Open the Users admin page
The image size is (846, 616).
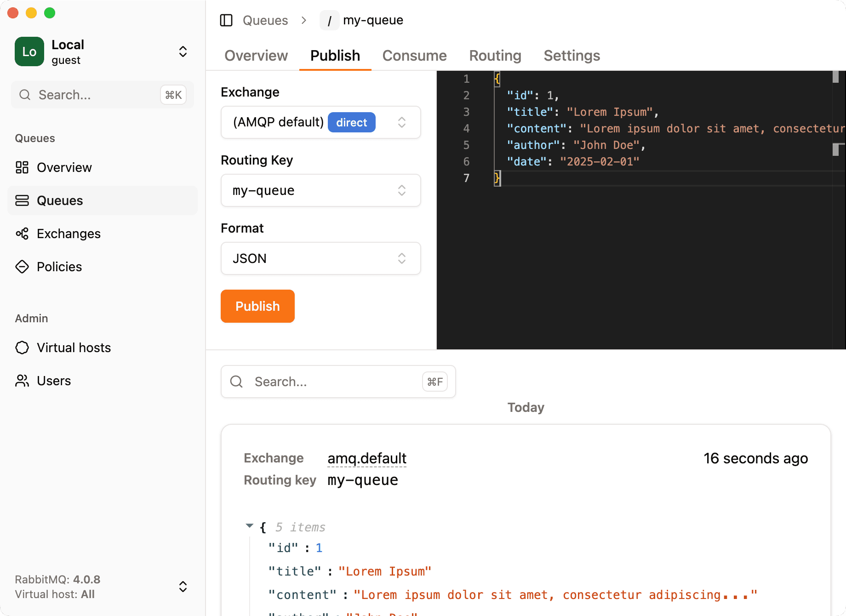tap(54, 381)
